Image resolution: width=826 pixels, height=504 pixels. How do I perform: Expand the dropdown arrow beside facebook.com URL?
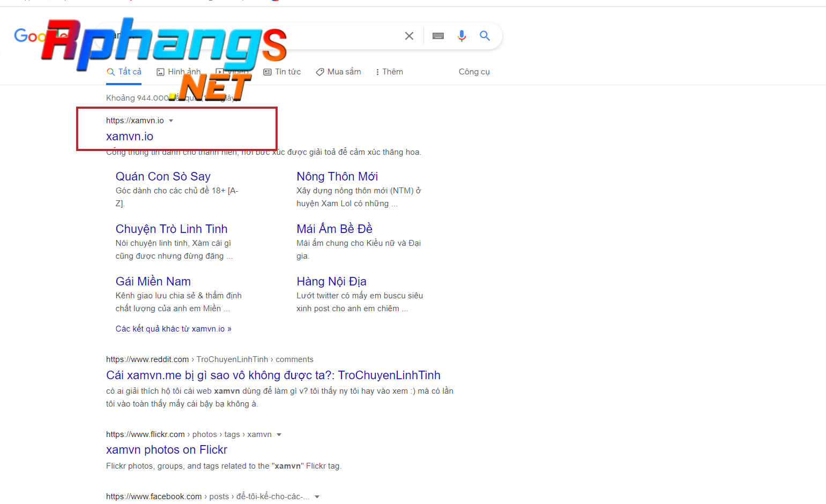click(317, 497)
